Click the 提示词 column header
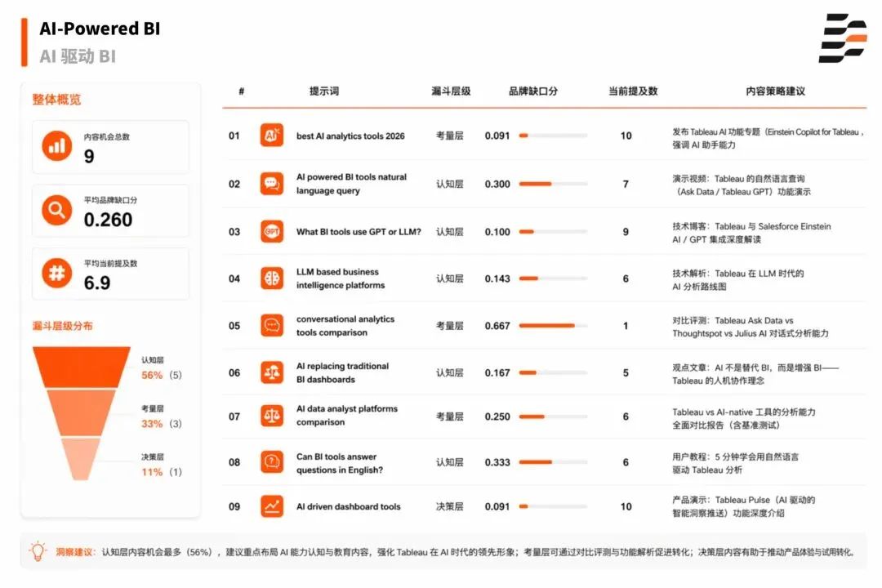Screen dimensions: 882x588 coord(324,91)
